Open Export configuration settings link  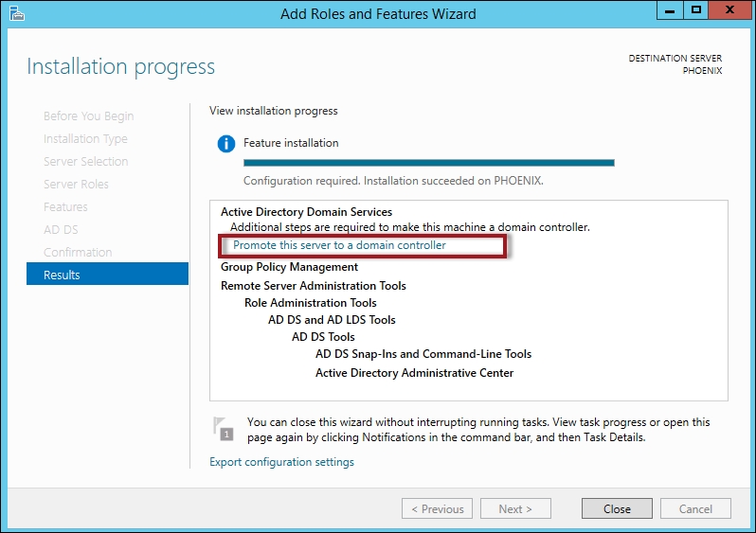[x=281, y=462]
